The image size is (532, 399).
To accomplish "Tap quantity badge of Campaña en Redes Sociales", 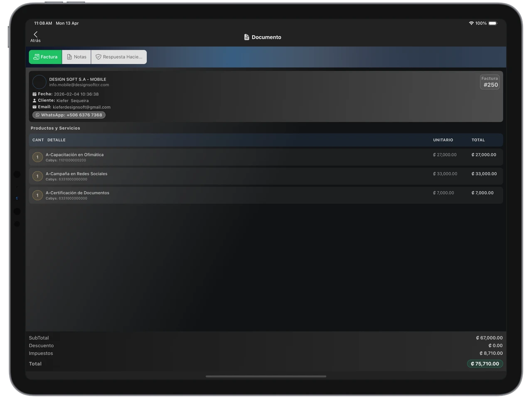I will 37,176.
